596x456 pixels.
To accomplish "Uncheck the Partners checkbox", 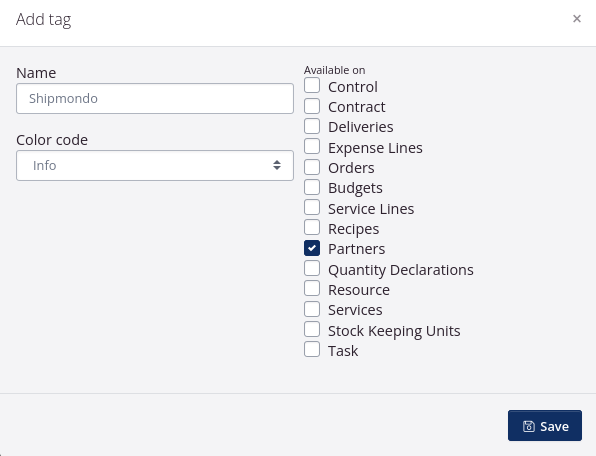I will (312, 248).
